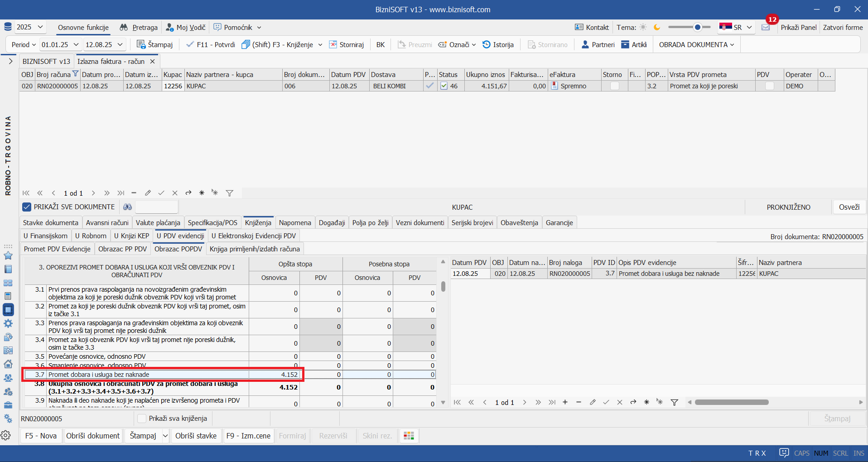The height and width of the screenshot is (462, 868).
Task: Switch to the Obrazac PP PDV tab
Action: pyautogui.click(x=122, y=249)
